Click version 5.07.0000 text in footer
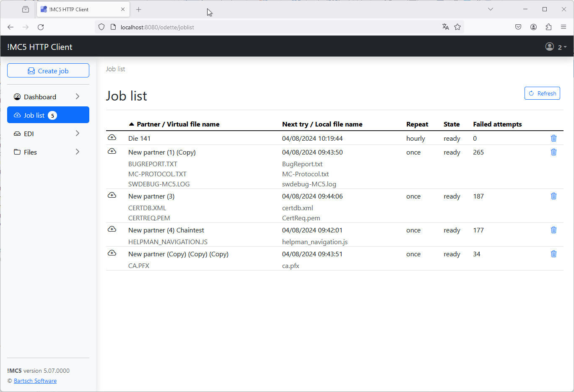This screenshot has width=574, height=392. click(47, 371)
